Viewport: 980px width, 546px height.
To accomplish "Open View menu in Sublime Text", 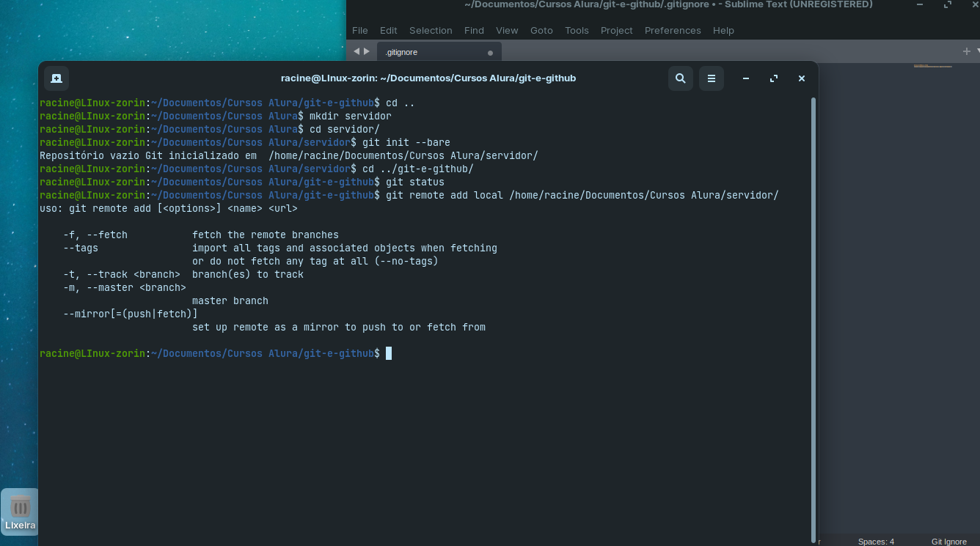I will pyautogui.click(x=507, y=30).
